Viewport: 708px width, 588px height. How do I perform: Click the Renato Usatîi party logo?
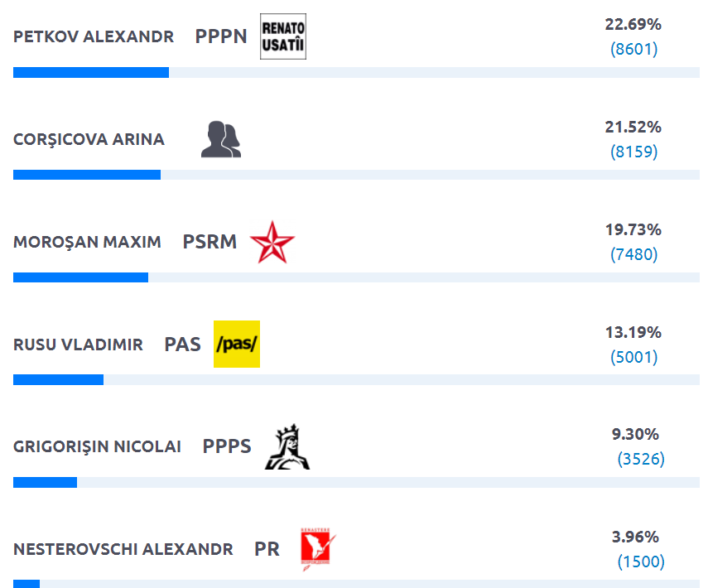point(282,37)
